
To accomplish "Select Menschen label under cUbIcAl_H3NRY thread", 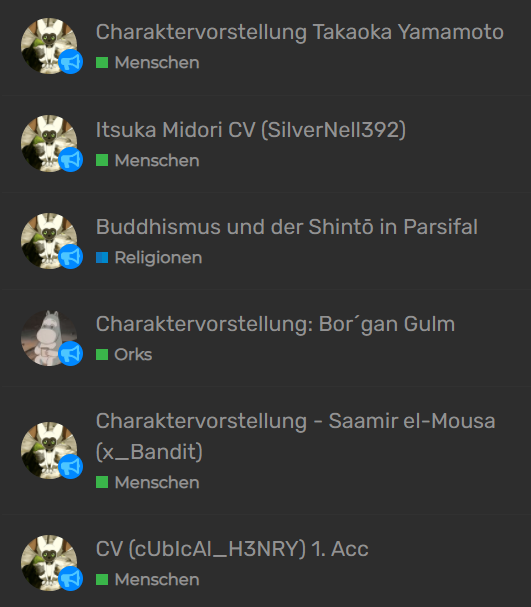I will [157, 580].
